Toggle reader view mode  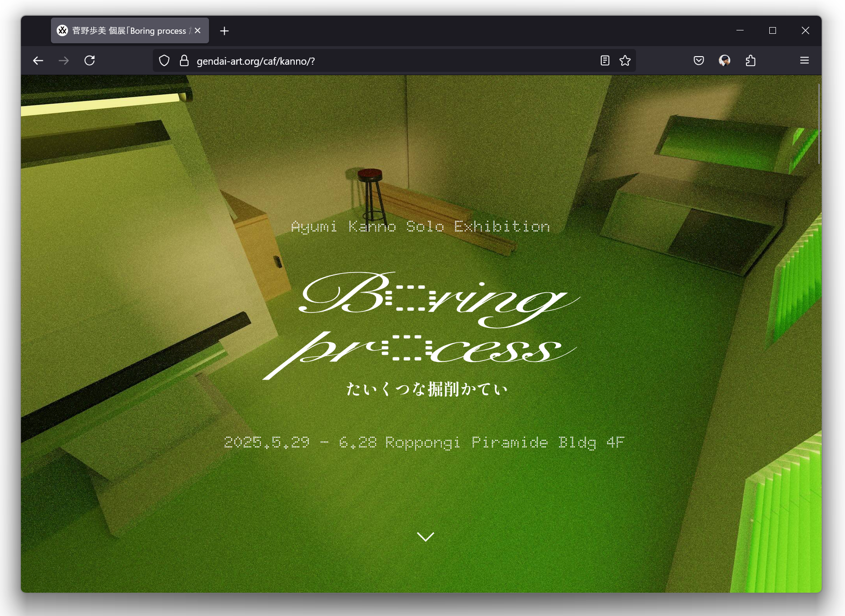[605, 60]
